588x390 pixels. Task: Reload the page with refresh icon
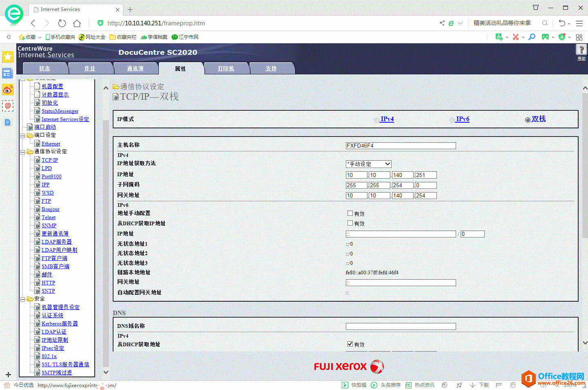click(x=62, y=23)
